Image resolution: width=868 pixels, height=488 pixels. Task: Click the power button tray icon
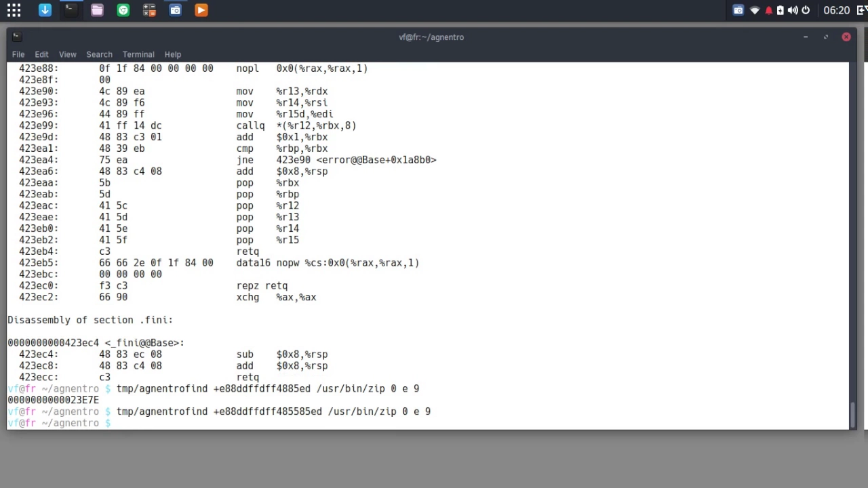pyautogui.click(x=806, y=10)
